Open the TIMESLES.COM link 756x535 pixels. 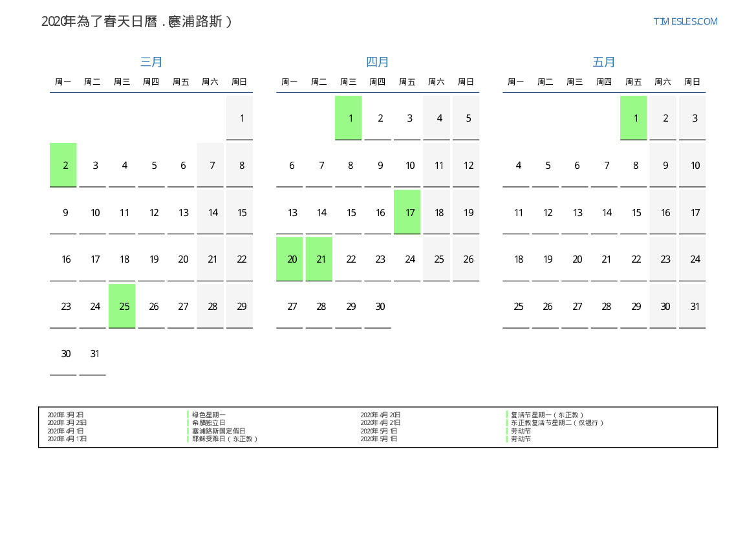tap(685, 21)
